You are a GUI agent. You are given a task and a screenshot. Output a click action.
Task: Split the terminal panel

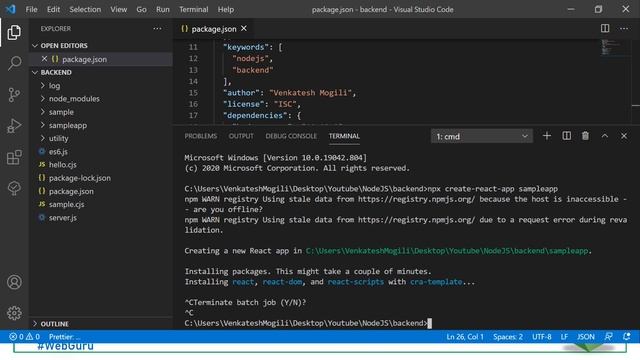[567, 136]
